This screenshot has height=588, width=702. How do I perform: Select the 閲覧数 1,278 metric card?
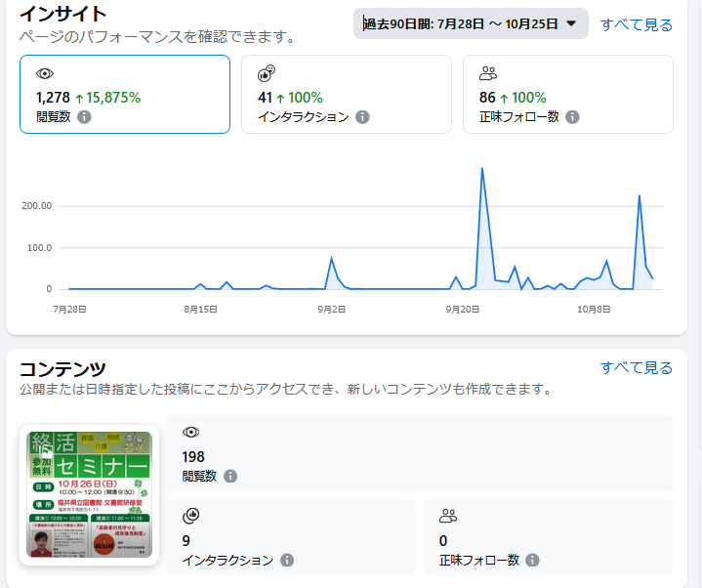pos(125,94)
